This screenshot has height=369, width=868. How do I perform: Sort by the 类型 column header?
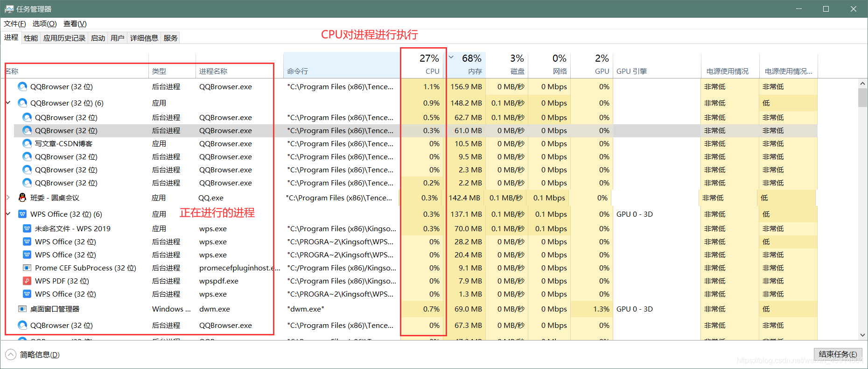click(x=172, y=65)
